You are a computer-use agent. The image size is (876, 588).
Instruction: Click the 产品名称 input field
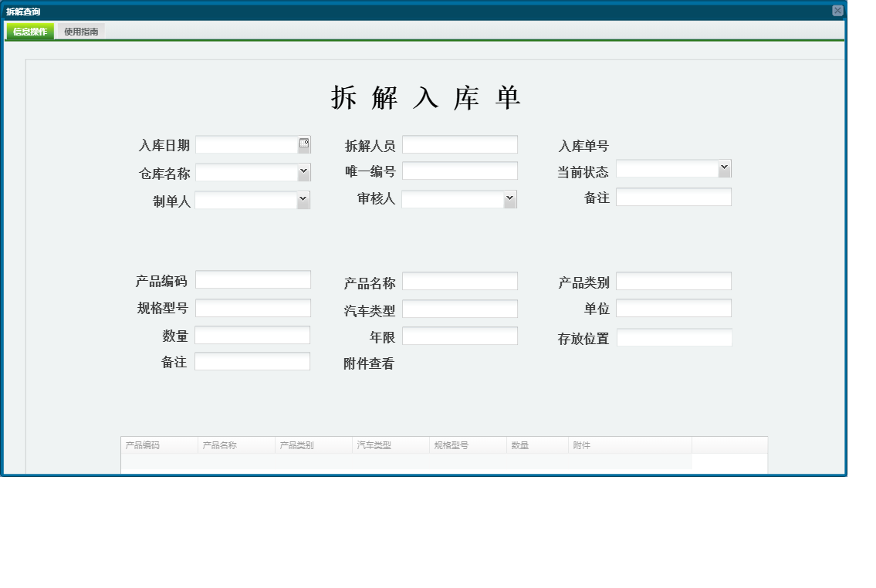pyautogui.click(x=459, y=281)
